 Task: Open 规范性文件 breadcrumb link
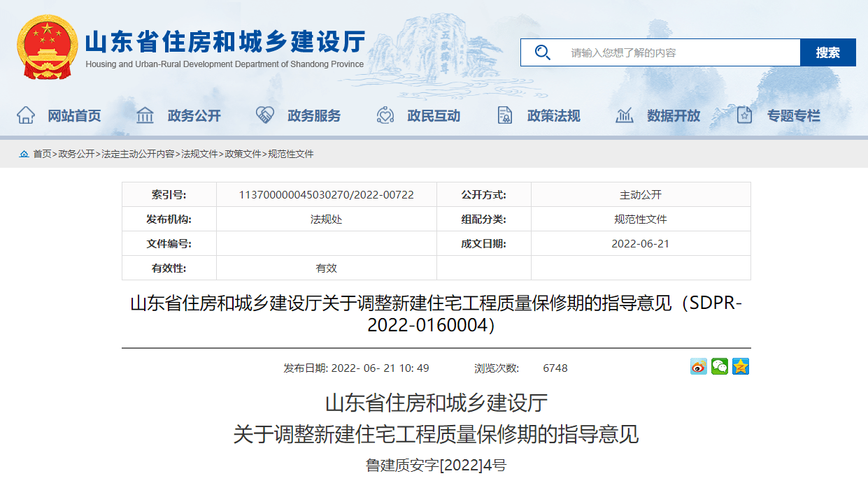(x=291, y=154)
